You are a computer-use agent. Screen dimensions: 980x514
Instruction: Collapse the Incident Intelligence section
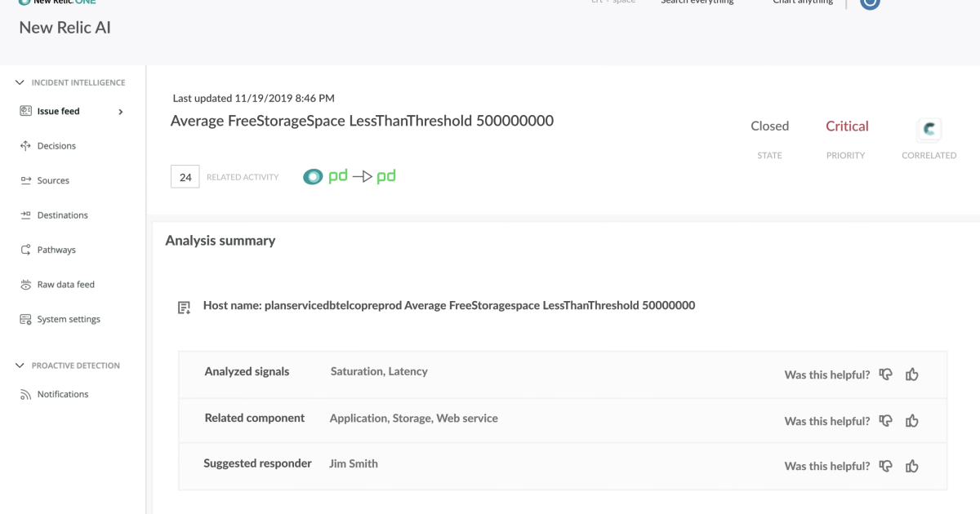[x=18, y=82]
